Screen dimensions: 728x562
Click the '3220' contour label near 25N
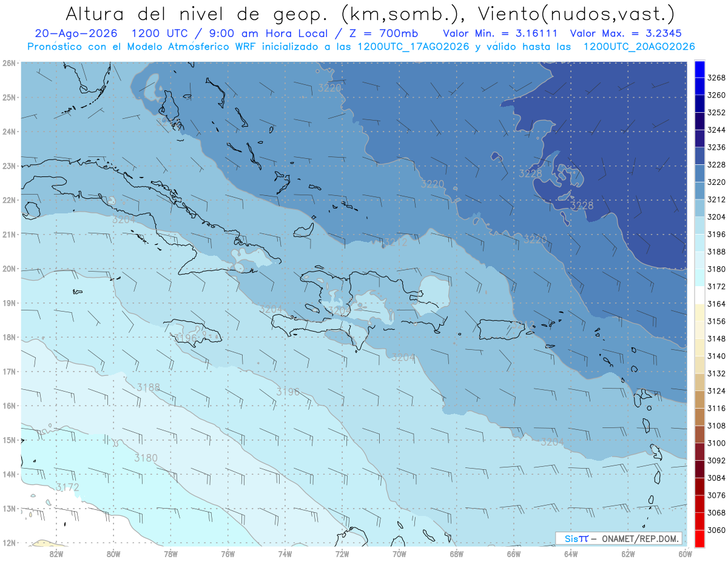point(329,88)
